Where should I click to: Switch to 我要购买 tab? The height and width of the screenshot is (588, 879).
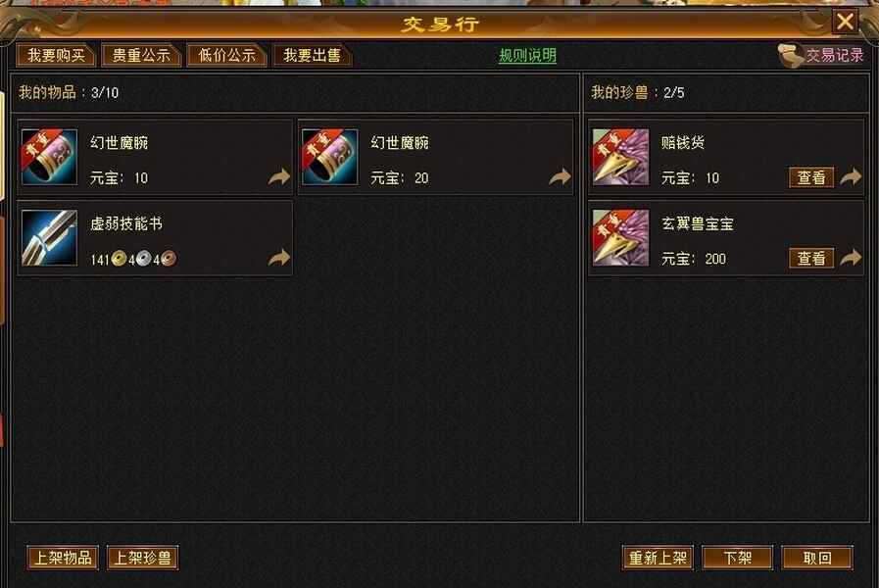56,56
